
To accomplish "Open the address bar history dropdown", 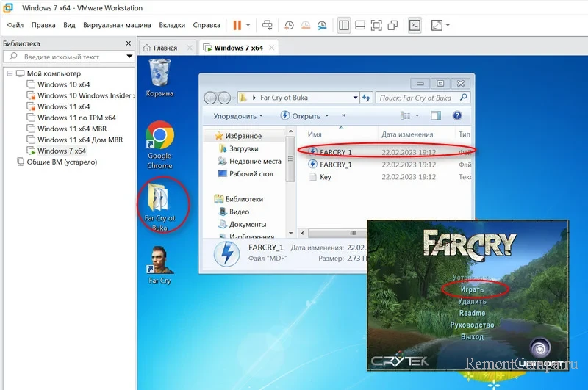I will pyautogui.click(x=355, y=98).
